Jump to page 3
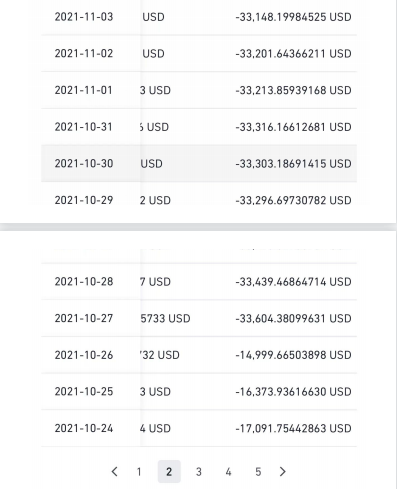Screen dimensions: 397x489 [x=199, y=471]
